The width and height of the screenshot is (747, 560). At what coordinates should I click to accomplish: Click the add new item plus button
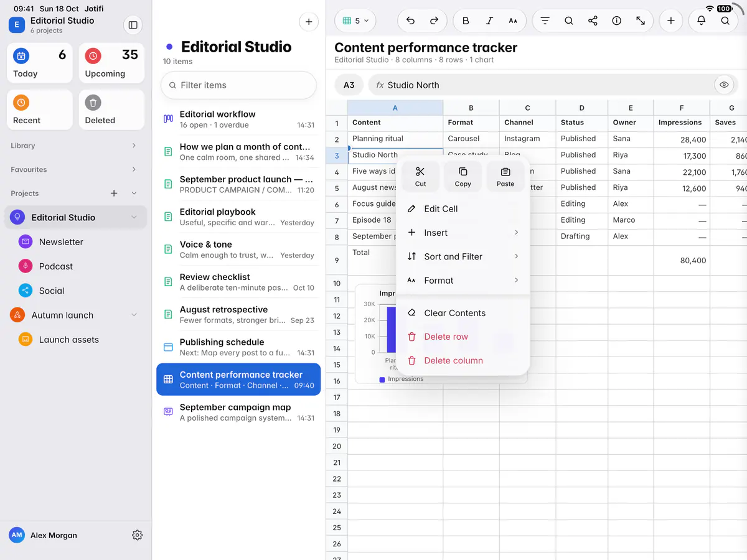(309, 22)
